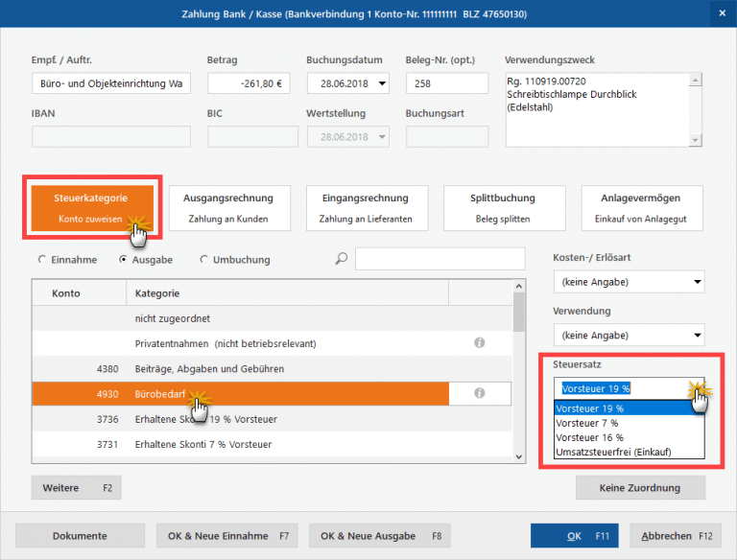Select row 4380 Beiträge, Abgaben und Gebühren

click(273, 369)
